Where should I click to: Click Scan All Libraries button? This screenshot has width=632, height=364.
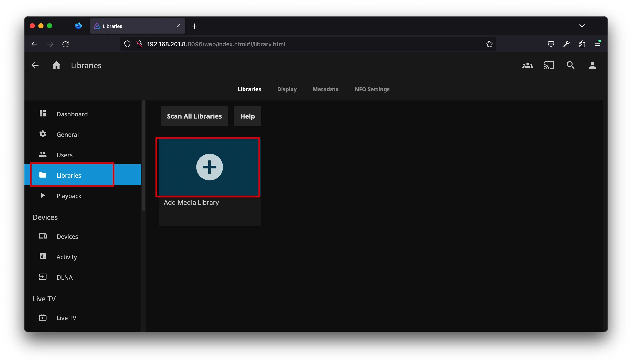[x=194, y=116]
